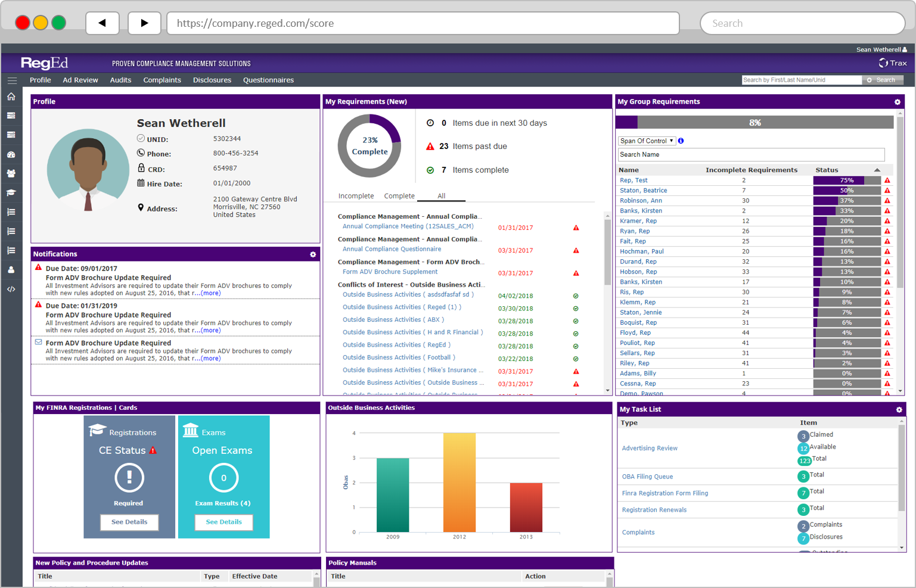
Task: Click the sort arrow in the Status column
Action: pos(877,170)
